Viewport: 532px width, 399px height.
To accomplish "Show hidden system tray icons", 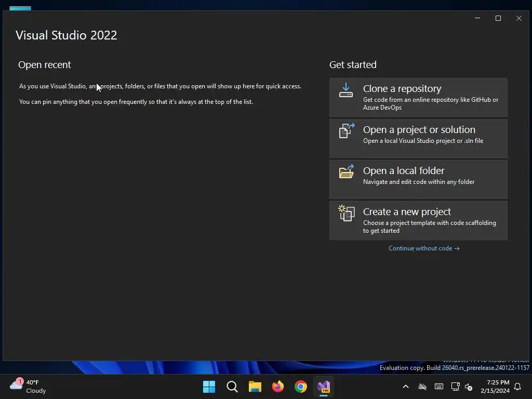I will pos(405,387).
